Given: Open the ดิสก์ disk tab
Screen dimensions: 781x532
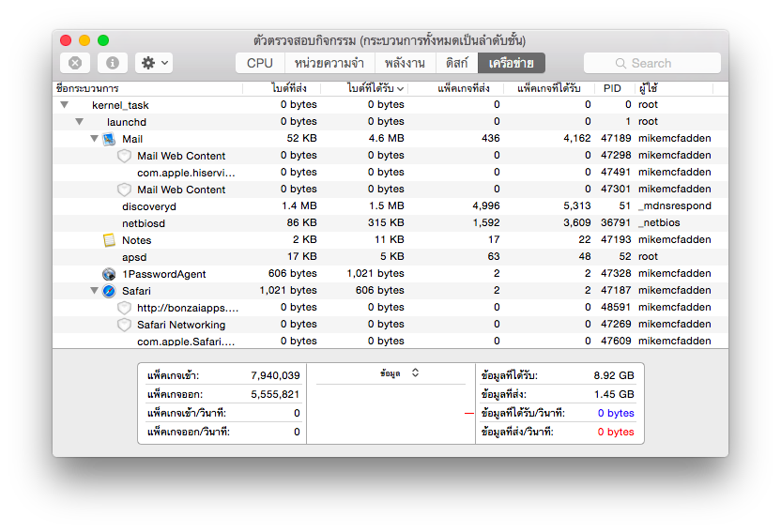Looking at the screenshot, I should tap(457, 63).
